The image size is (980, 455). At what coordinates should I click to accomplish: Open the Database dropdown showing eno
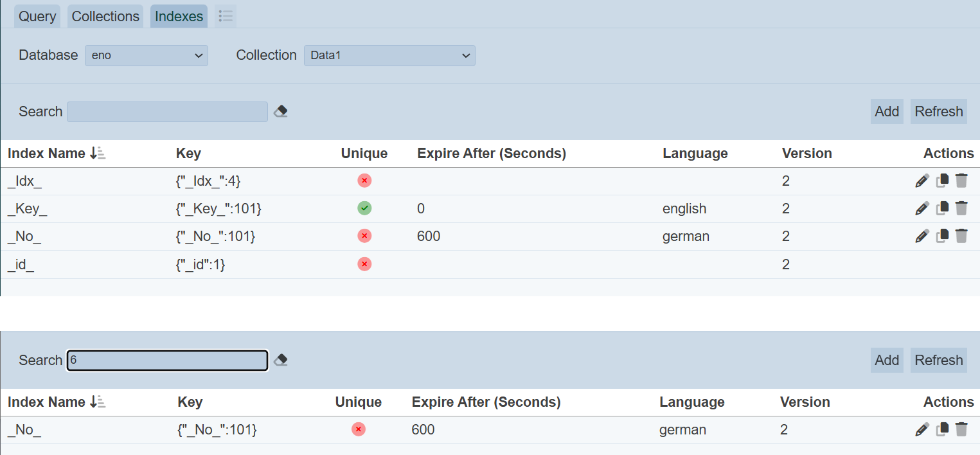[x=147, y=56]
